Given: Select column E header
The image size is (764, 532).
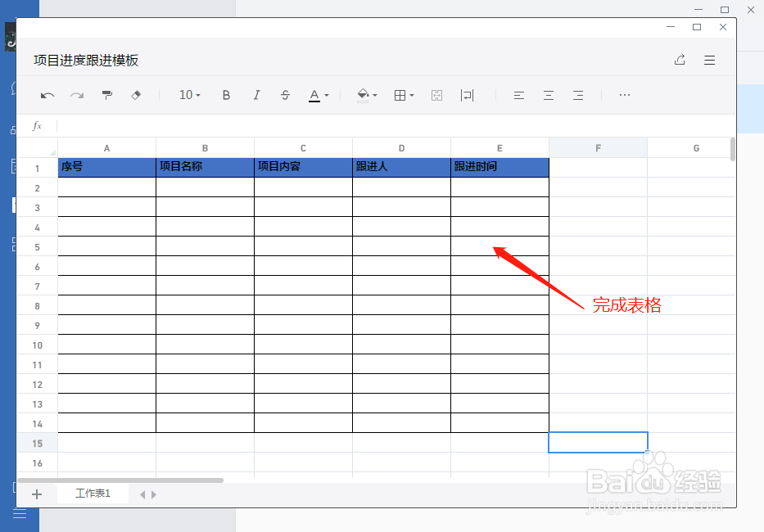Looking at the screenshot, I should pos(500,148).
